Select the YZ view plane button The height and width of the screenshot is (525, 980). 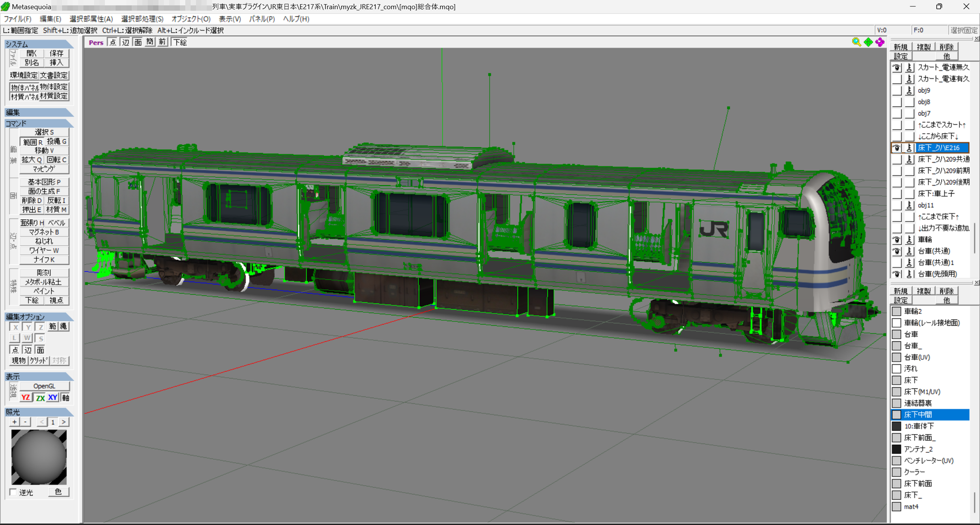[26, 397]
